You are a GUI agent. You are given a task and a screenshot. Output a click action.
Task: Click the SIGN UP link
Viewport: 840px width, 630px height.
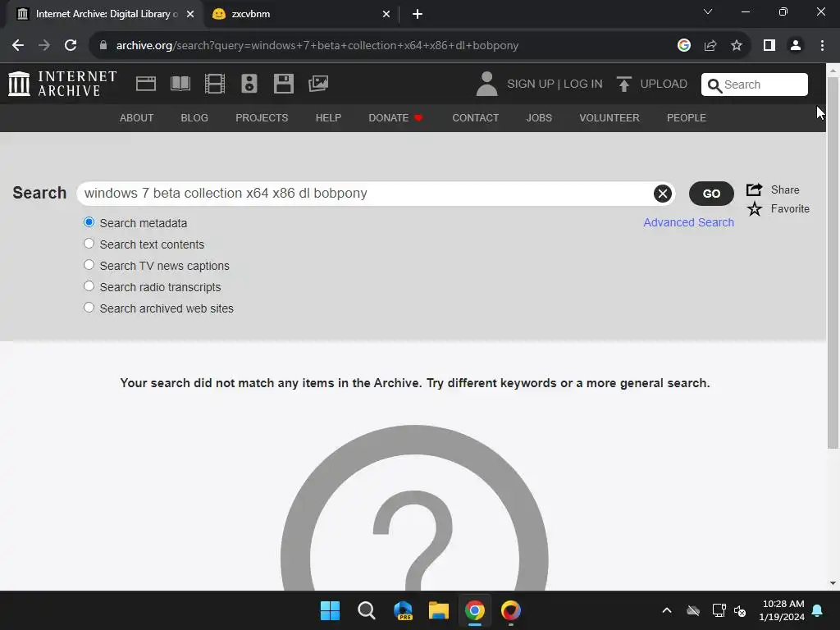click(531, 84)
